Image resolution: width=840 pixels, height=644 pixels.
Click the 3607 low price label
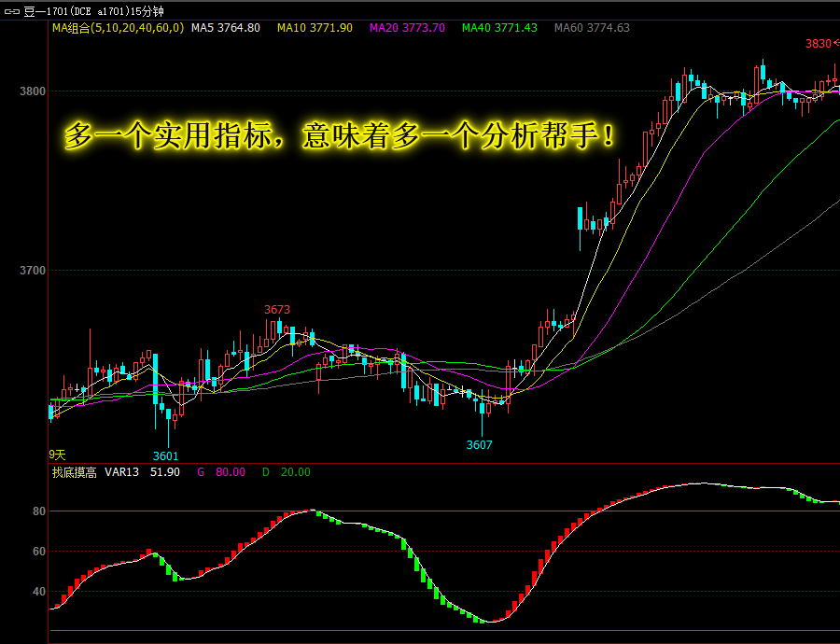click(479, 445)
